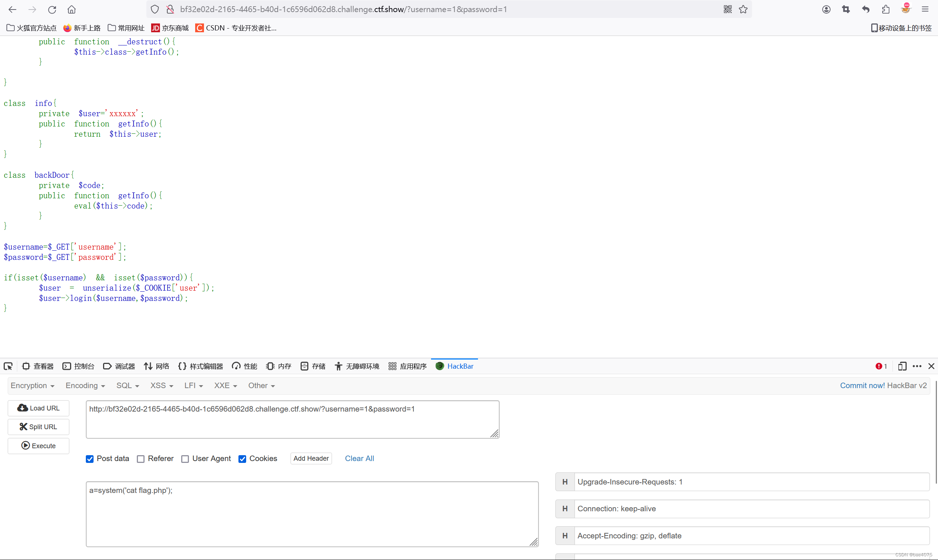The width and height of the screenshot is (938, 560).
Task: Disable the Cookies checkbox
Action: (x=242, y=459)
